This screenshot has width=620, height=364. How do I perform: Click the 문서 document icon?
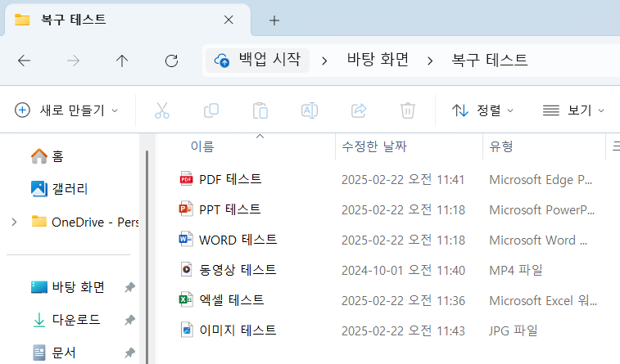[x=39, y=353]
